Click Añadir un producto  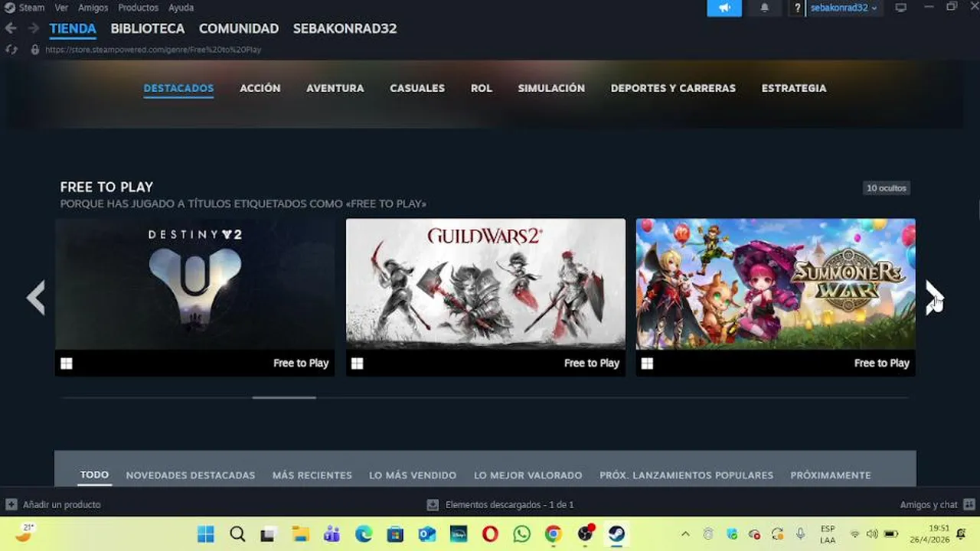pyautogui.click(x=54, y=505)
